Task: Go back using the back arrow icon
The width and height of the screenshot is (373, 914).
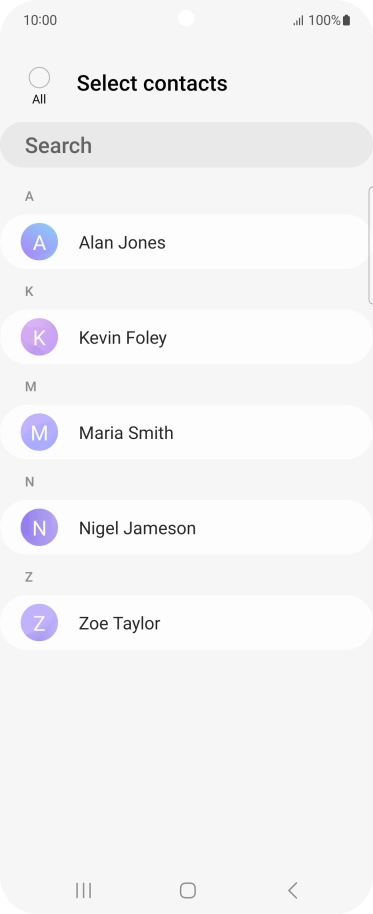Action: coord(293,890)
